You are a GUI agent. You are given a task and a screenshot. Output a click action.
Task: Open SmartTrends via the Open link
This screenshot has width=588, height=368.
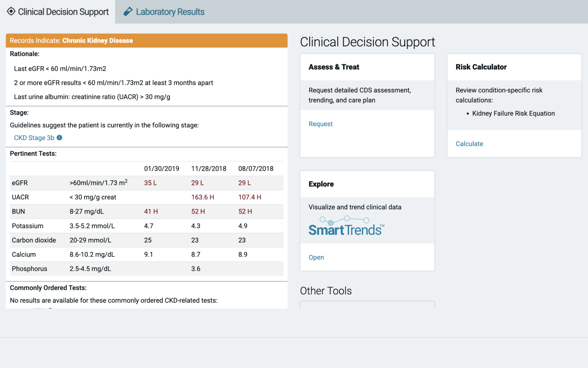coord(316,257)
